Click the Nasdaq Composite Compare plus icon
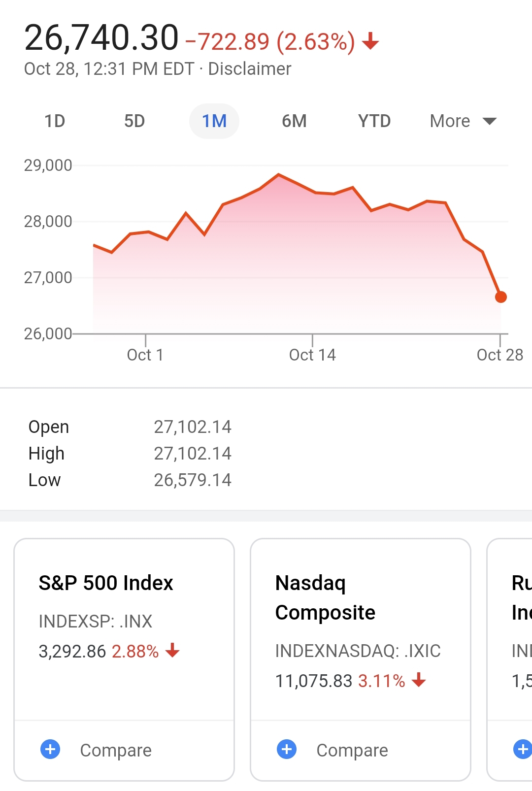The width and height of the screenshot is (532, 791). click(x=287, y=749)
